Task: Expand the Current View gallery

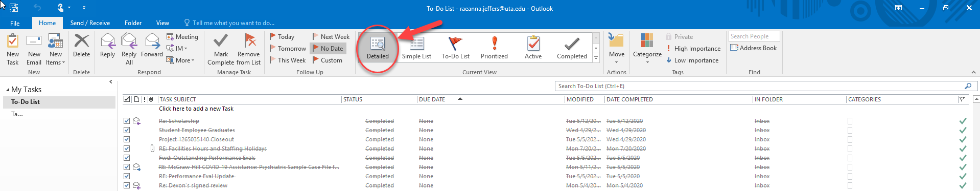Action: click(x=596, y=58)
